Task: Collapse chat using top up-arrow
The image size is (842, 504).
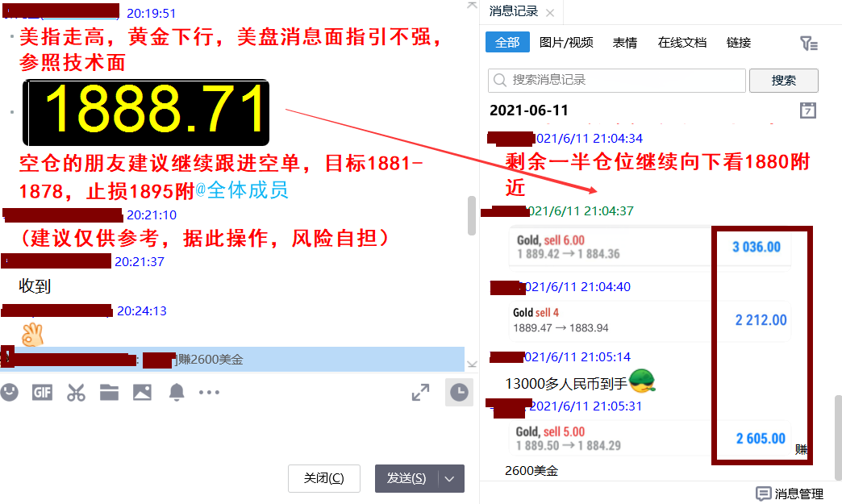Action: click(472, 6)
